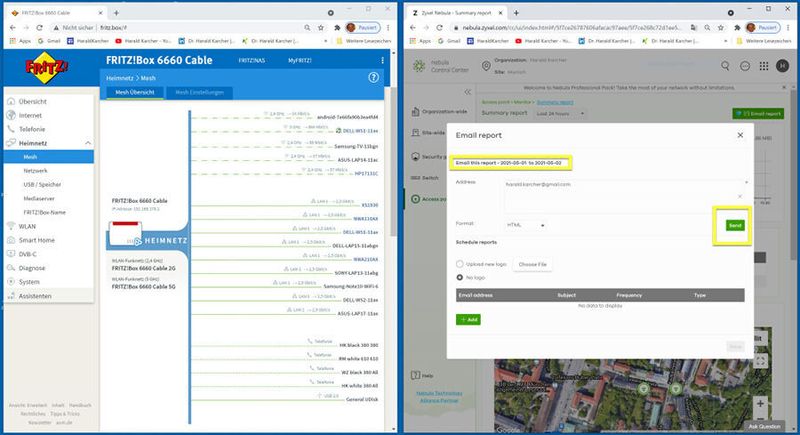
Task: Select the No logo radio button
Action: click(460, 277)
